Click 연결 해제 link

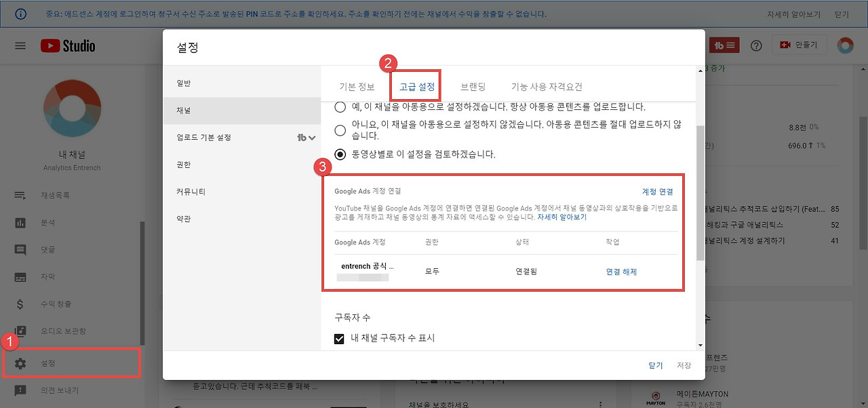click(621, 272)
